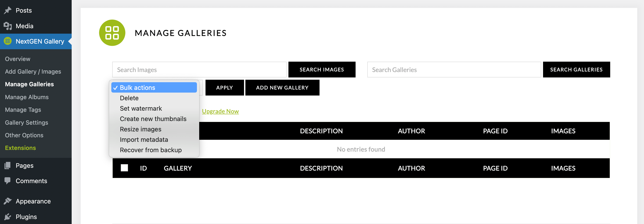Select Resize images from the dropdown
The width and height of the screenshot is (644, 224).
coord(141,129)
